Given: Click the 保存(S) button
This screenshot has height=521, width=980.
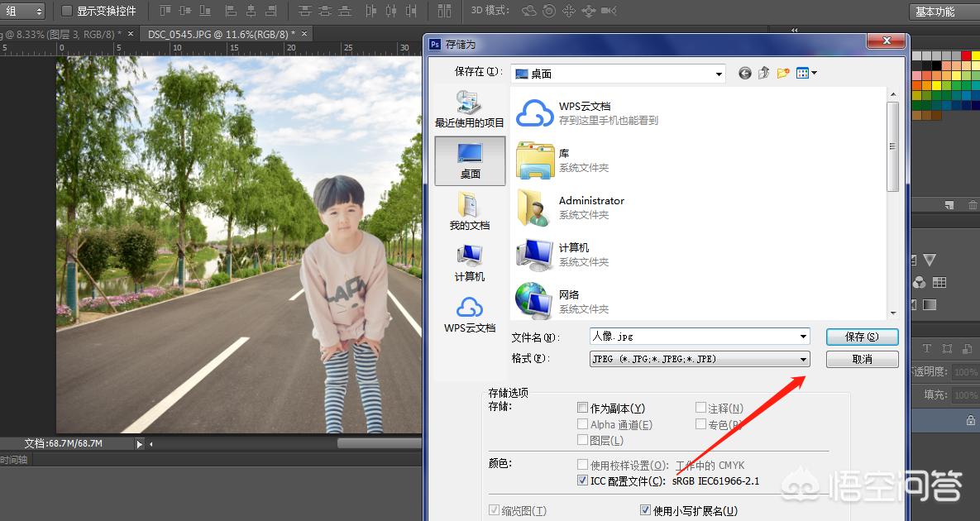Looking at the screenshot, I should point(862,337).
